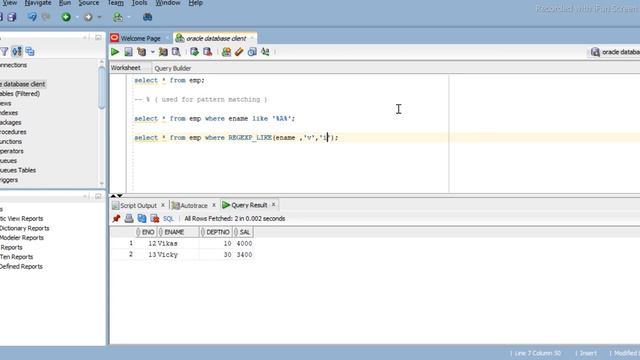Place cursor in REGEXP_LIKE query line

click(236, 138)
